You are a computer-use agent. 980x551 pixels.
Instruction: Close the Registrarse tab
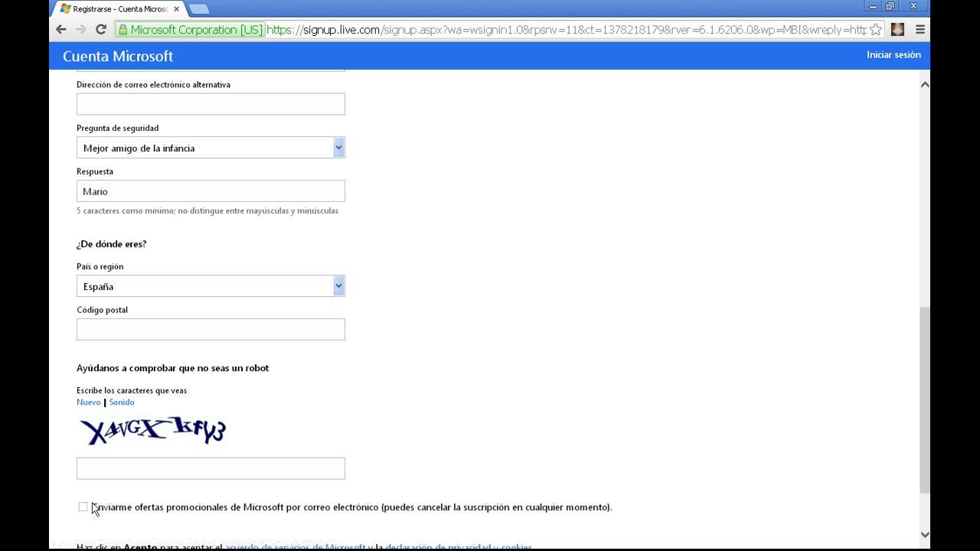click(x=176, y=9)
